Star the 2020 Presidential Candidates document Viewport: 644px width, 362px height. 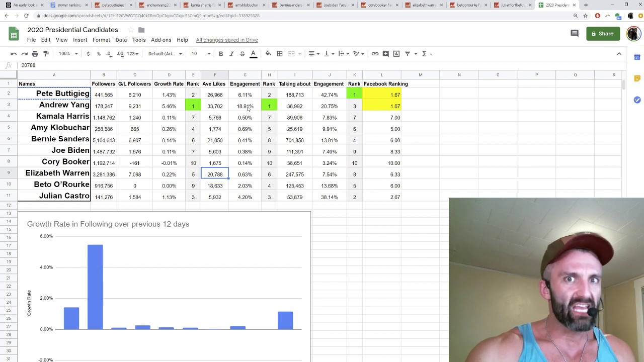[131, 30]
